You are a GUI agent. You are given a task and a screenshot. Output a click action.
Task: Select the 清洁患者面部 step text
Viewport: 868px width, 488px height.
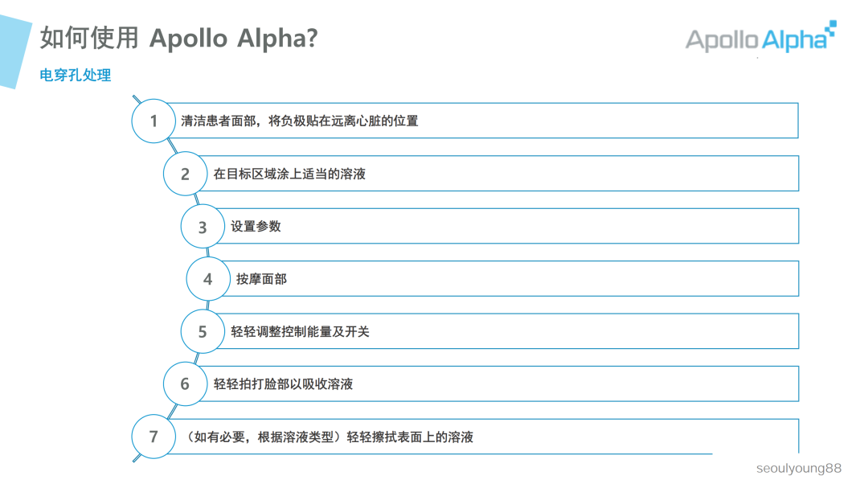[x=300, y=121]
